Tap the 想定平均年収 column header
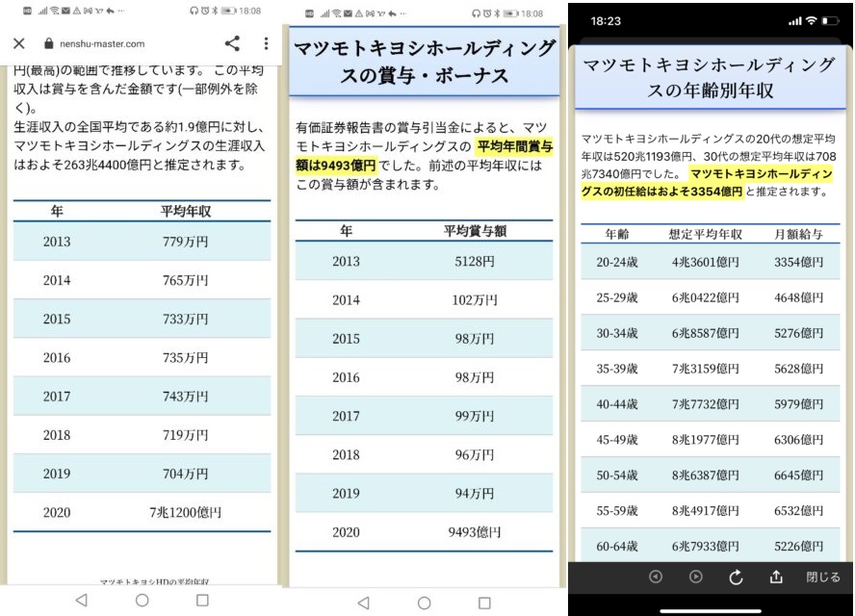 click(706, 235)
